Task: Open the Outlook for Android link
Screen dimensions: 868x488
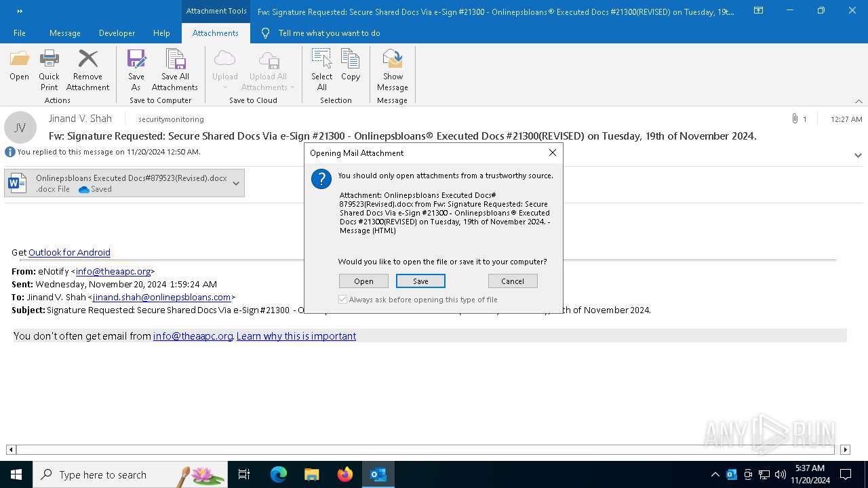Action: [x=69, y=252]
